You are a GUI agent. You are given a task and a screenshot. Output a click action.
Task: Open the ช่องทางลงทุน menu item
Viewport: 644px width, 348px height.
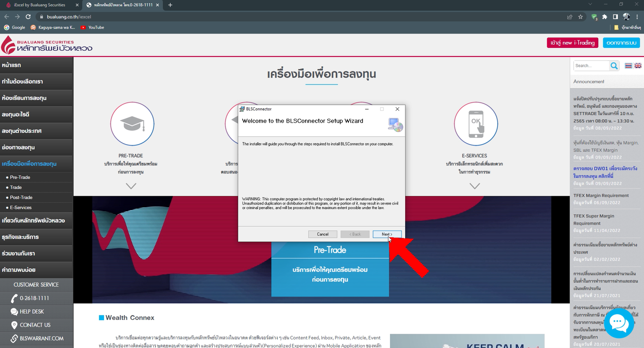tap(36, 147)
